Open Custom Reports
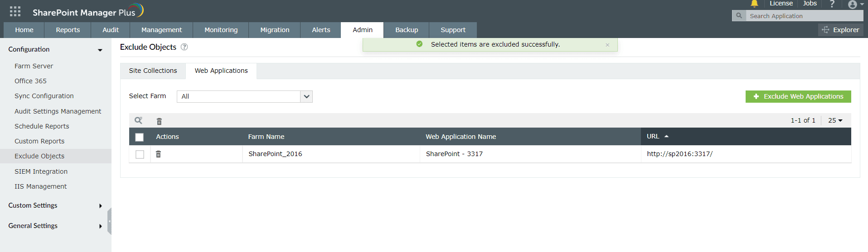This screenshot has height=252, width=868. pos(39,141)
